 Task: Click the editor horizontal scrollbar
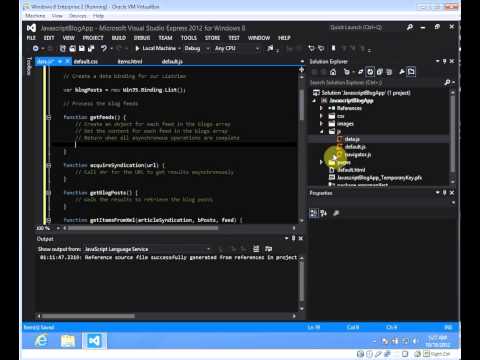pyautogui.click(x=143, y=228)
